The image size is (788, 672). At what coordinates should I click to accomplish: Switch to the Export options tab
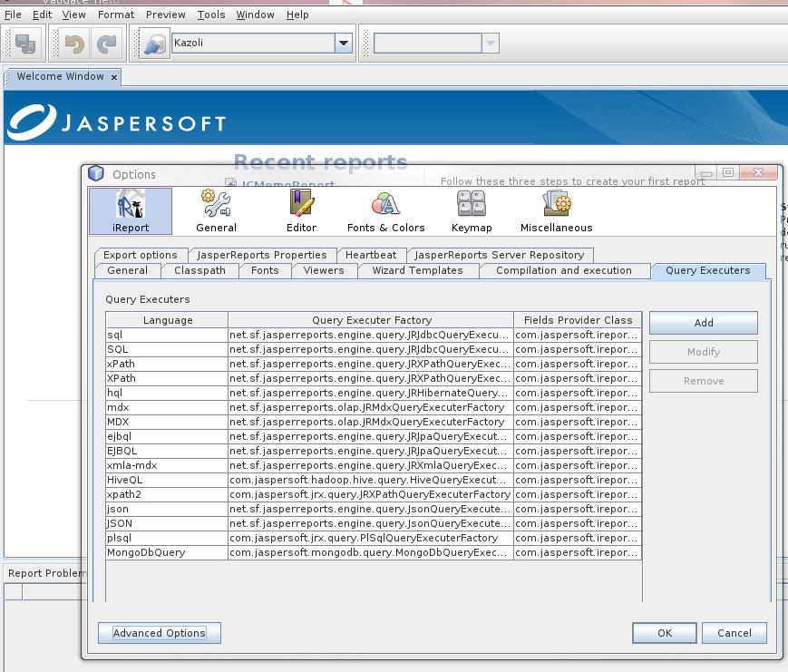[x=141, y=255]
